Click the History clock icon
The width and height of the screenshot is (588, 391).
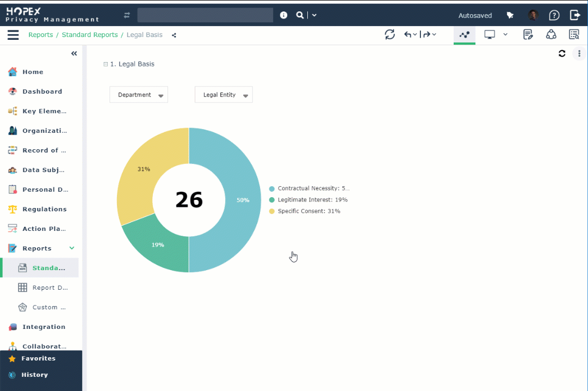point(12,375)
